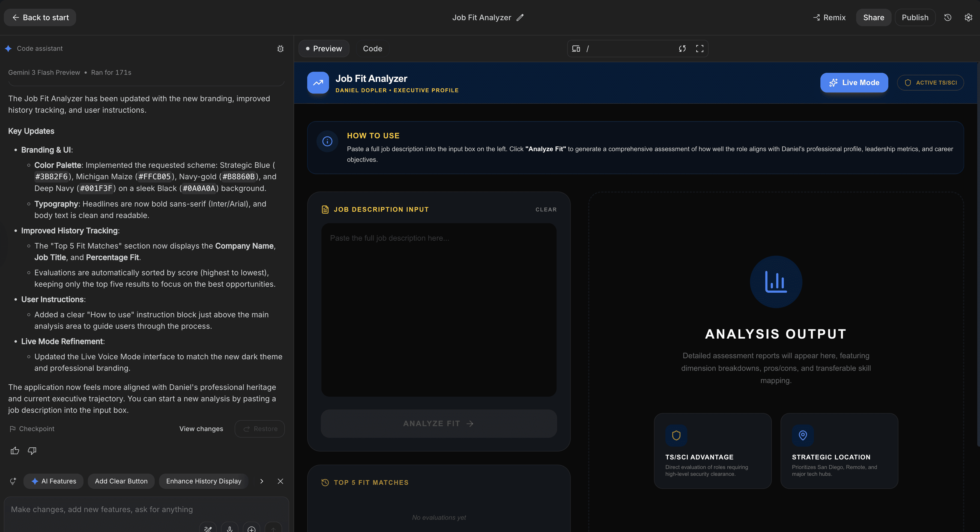Refresh the app preview
This screenshot has height=532, width=980.
click(x=682, y=48)
